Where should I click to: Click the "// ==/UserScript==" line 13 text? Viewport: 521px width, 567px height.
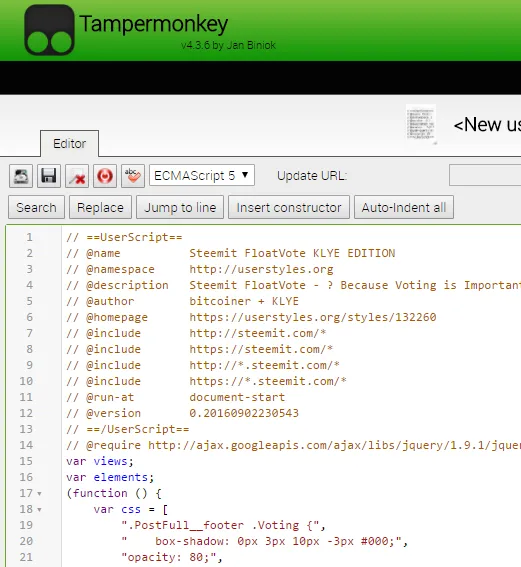coord(128,429)
